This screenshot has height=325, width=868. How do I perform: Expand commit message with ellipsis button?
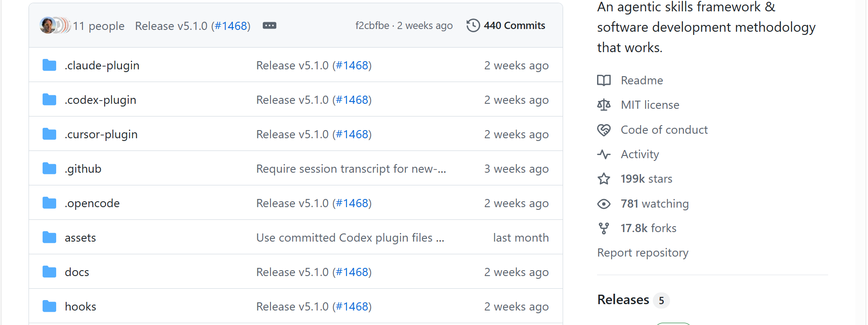pos(270,25)
